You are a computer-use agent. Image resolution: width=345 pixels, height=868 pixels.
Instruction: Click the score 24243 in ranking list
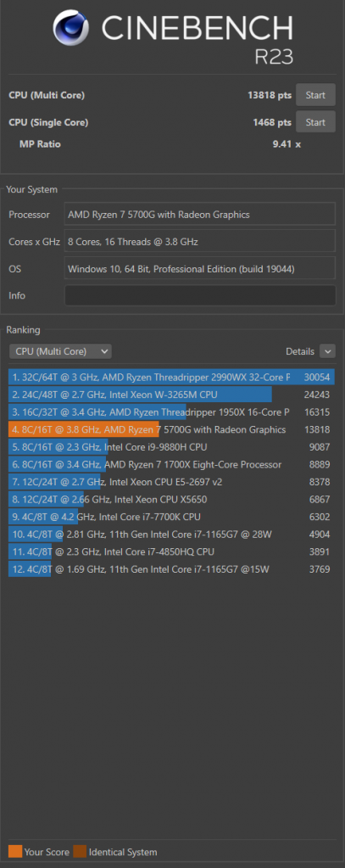point(317,395)
